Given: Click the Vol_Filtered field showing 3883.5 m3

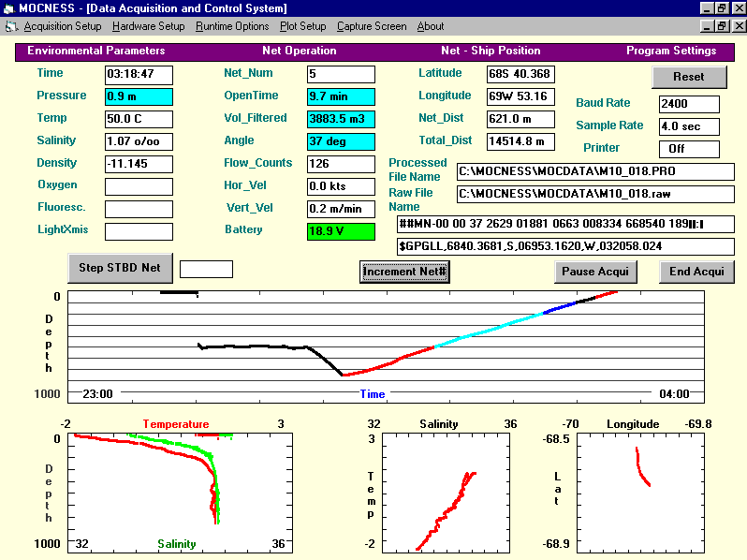Looking at the screenshot, I should pyautogui.click(x=341, y=119).
